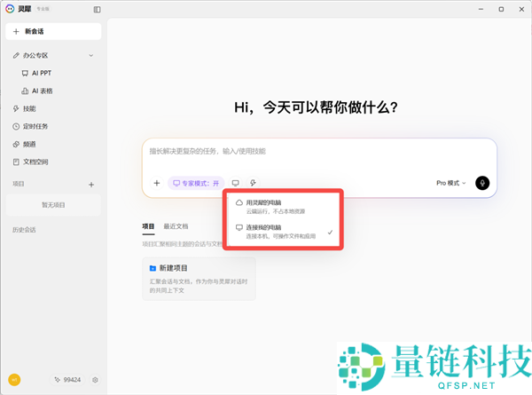
Task: Select 连接我的电脑 option
Action: coord(284,232)
